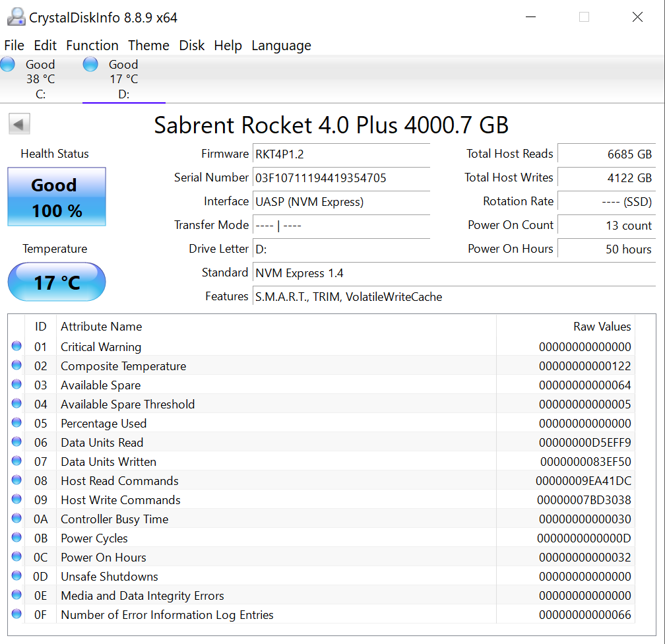Click the Percentage Used status orb

pyautogui.click(x=16, y=423)
